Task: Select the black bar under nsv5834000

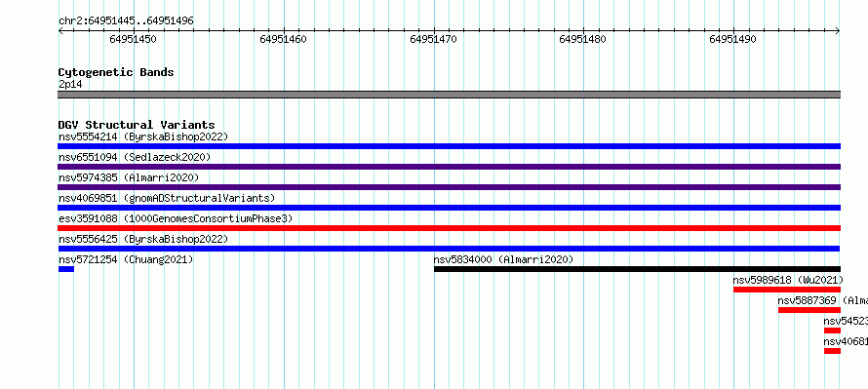Action: click(x=637, y=269)
